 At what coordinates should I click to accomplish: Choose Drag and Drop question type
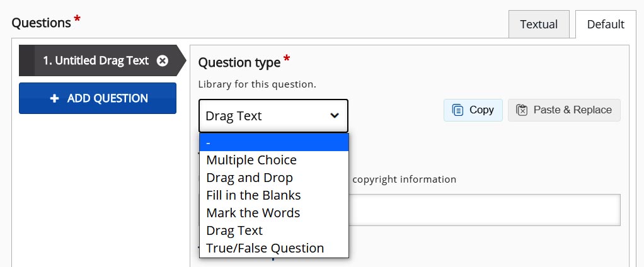250,178
